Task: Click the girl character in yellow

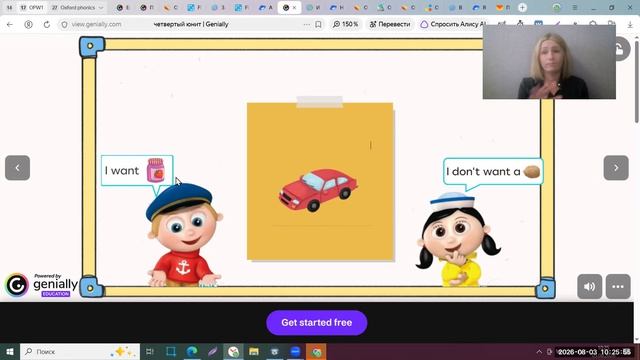Action: (x=458, y=240)
